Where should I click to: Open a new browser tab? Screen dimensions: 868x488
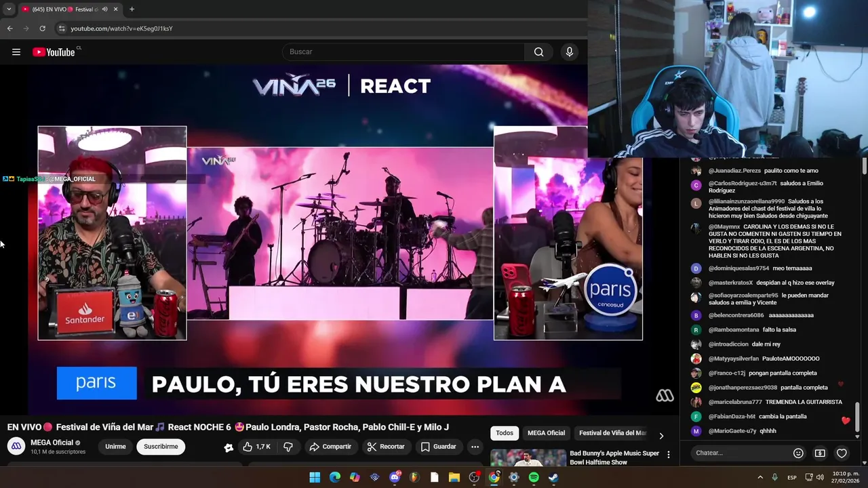tap(132, 9)
